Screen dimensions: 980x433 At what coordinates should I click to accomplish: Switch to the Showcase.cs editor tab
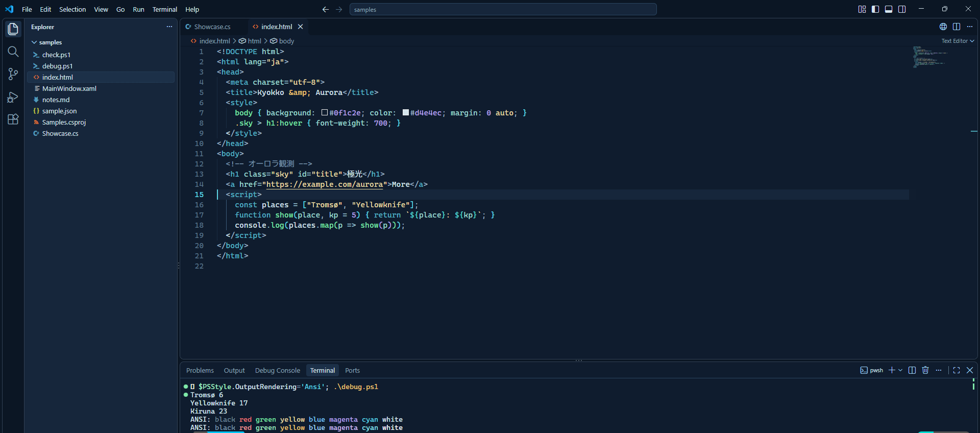click(212, 27)
